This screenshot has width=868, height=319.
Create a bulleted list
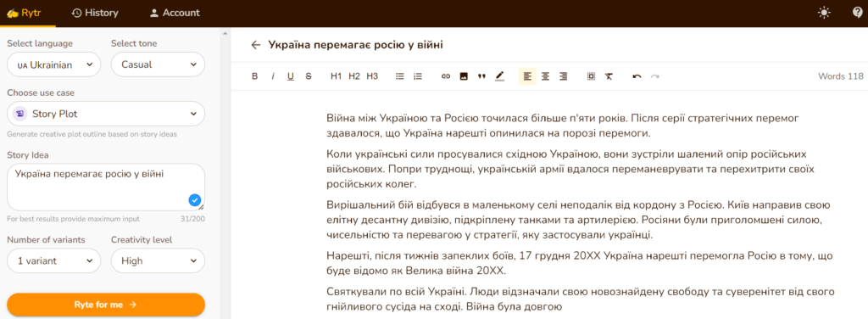(400, 76)
